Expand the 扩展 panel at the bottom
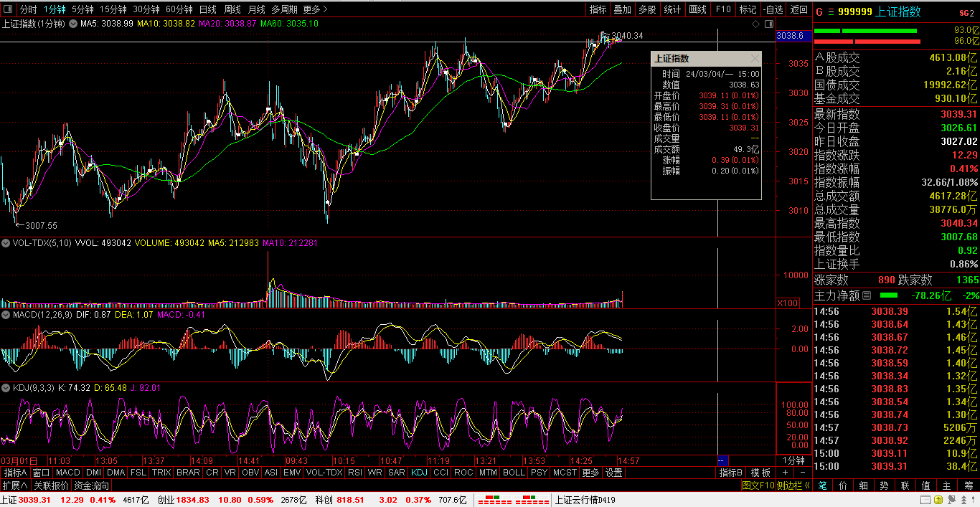 [x=15, y=485]
